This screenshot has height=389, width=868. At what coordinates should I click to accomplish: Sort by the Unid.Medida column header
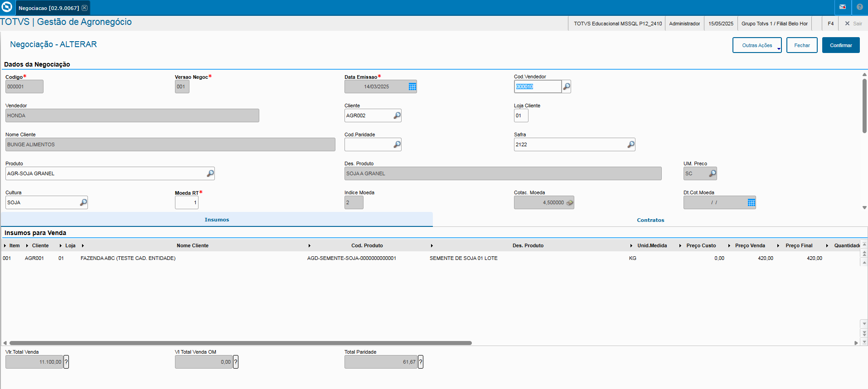(652, 245)
